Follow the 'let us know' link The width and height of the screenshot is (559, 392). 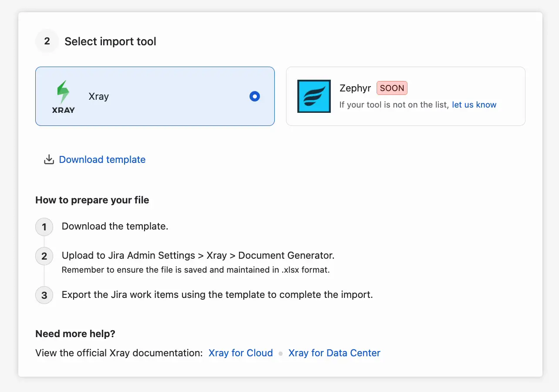(x=474, y=105)
